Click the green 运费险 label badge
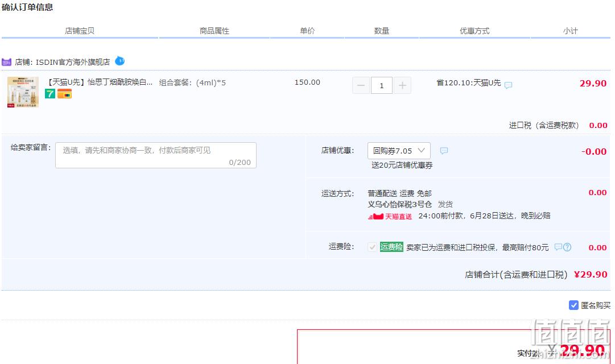615x364 pixels. [391, 247]
